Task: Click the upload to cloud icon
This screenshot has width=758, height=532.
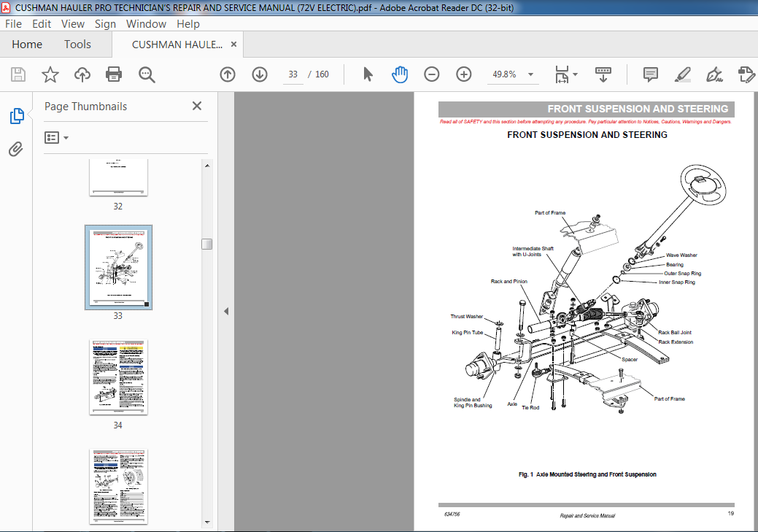Action: [x=82, y=74]
